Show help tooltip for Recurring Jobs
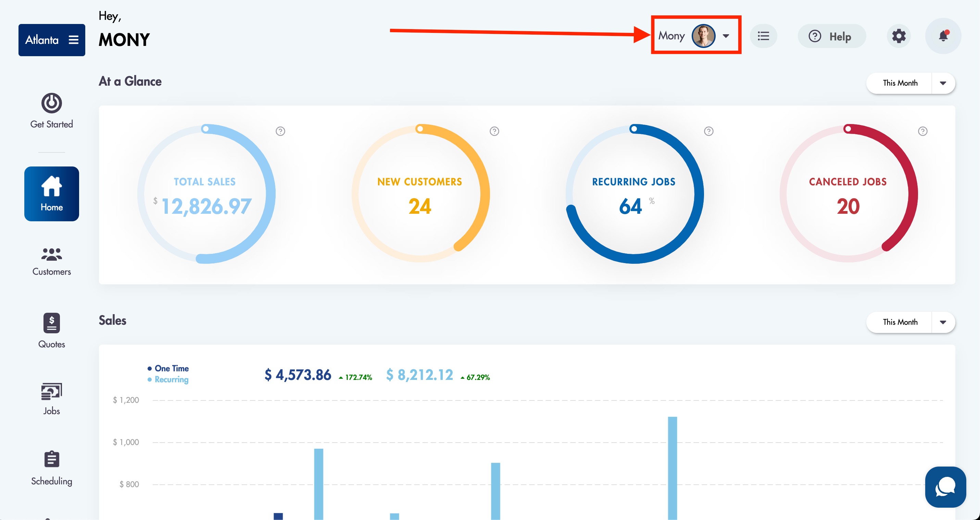The height and width of the screenshot is (520, 980). 708,131
